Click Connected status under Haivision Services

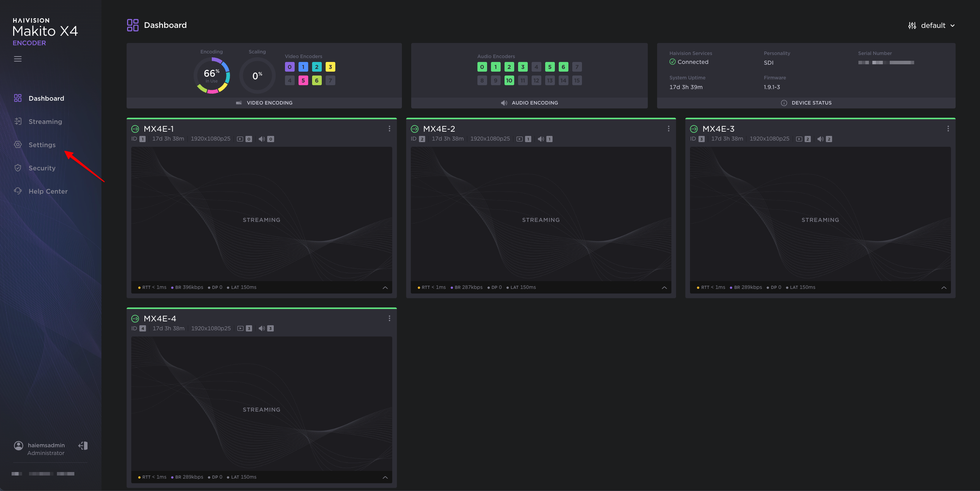pyautogui.click(x=689, y=62)
